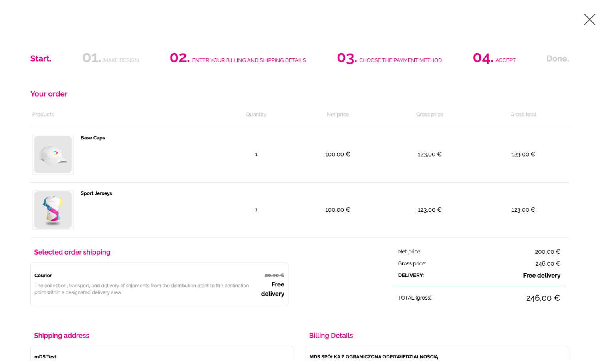Click the Selected order shipping heading
Viewport: 608px width, 364px height.
(72, 252)
